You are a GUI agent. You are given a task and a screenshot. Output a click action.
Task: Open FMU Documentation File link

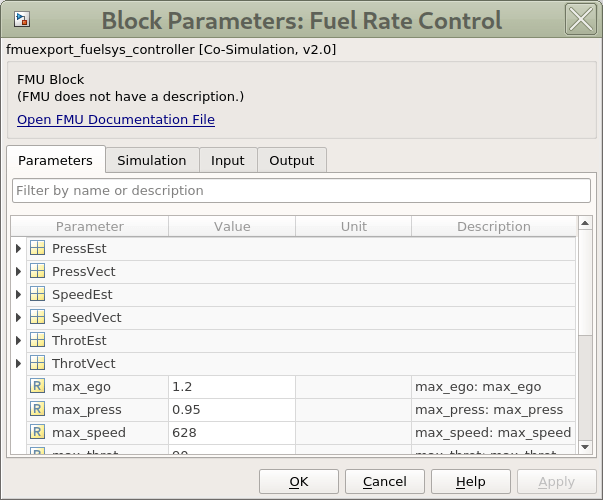[x=116, y=120]
